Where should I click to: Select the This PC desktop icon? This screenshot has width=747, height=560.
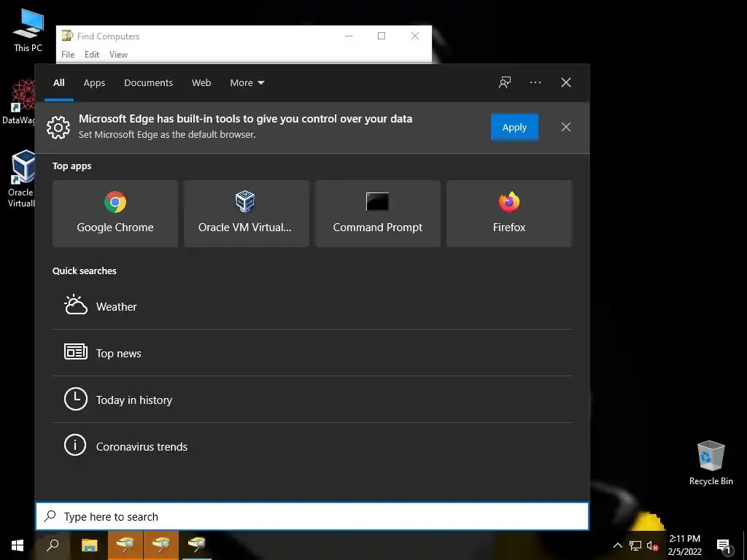(28, 30)
